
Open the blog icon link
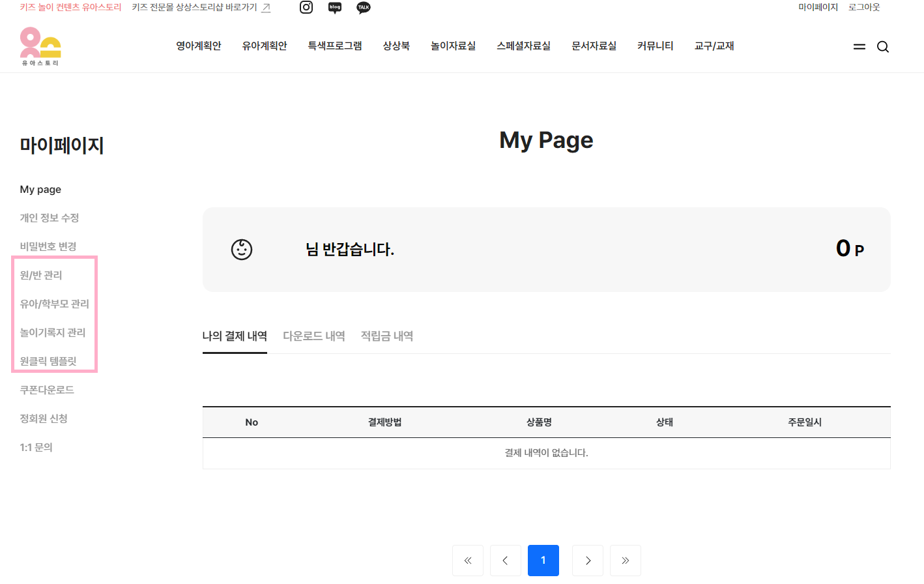335,7
